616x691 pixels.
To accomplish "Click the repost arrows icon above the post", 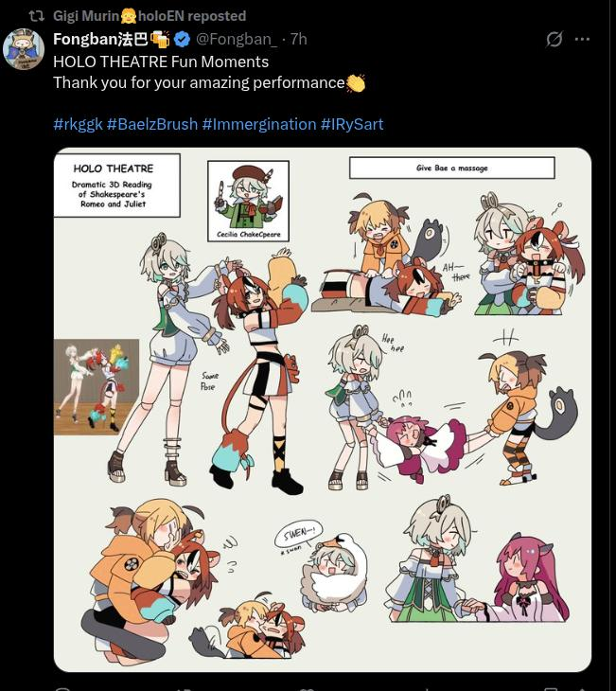I will click(x=36, y=16).
